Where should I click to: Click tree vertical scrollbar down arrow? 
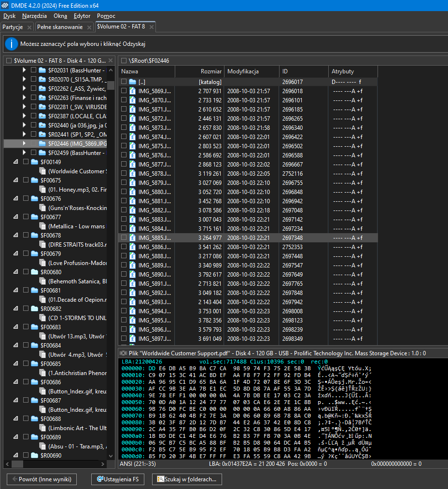click(x=111, y=456)
